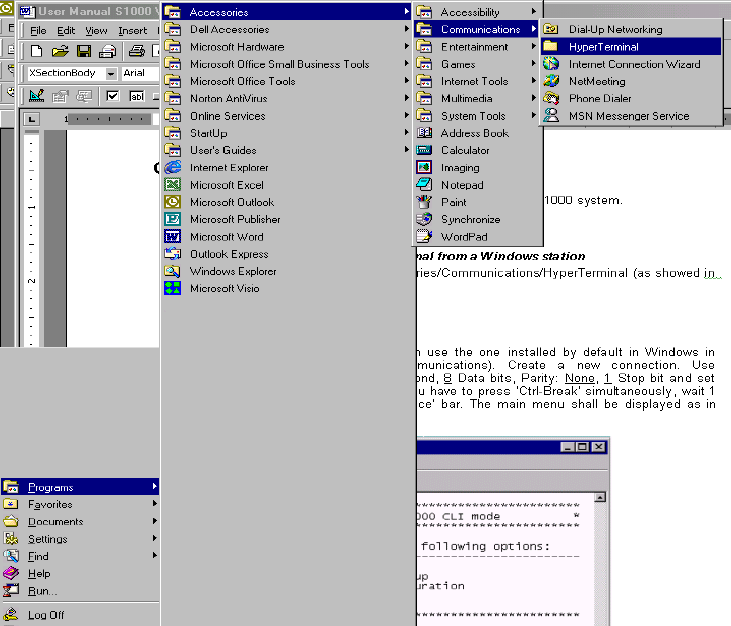Open the XSectionBody style dropdown arrow
The image size is (731, 626).
pos(111,73)
